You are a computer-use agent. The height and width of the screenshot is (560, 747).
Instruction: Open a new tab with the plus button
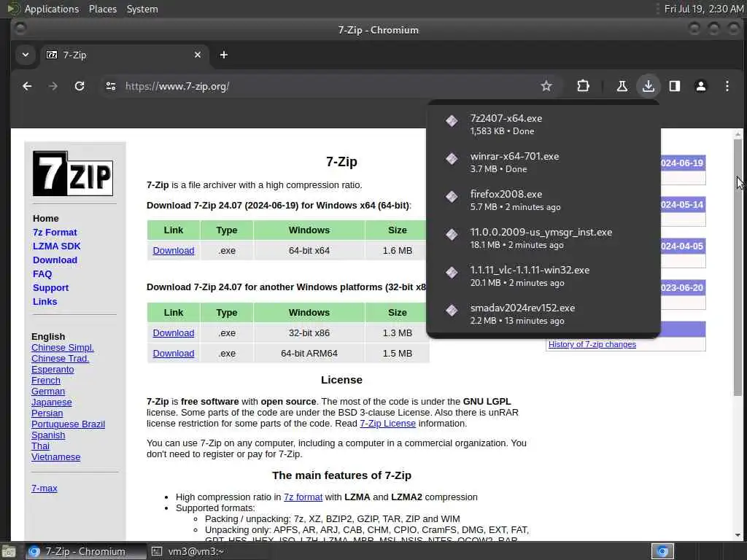223,55
